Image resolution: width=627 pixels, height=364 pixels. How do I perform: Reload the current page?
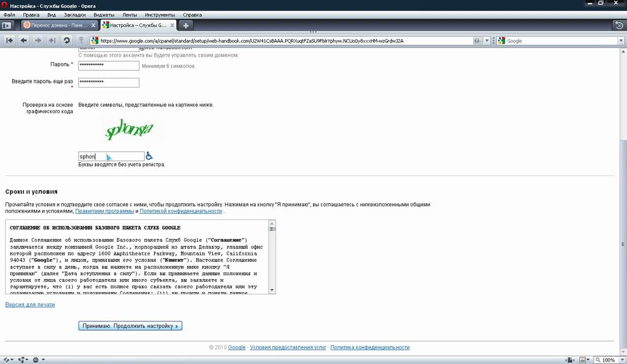(x=66, y=41)
